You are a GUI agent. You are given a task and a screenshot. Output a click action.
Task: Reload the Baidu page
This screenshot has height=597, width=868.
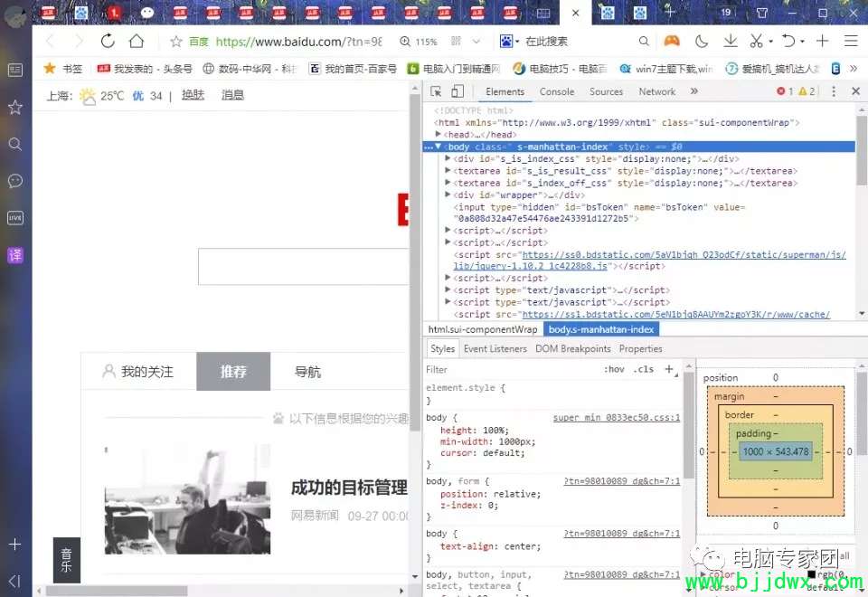click(x=108, y=41)
